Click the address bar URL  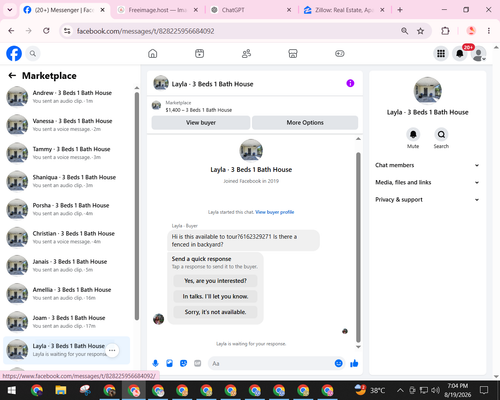pos(145,31)
